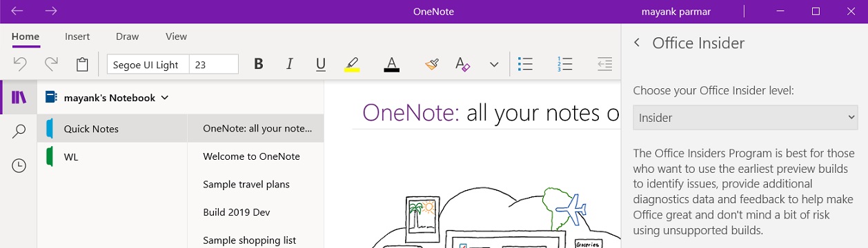Switch to the Draw tab

click(x=128, y=37)
